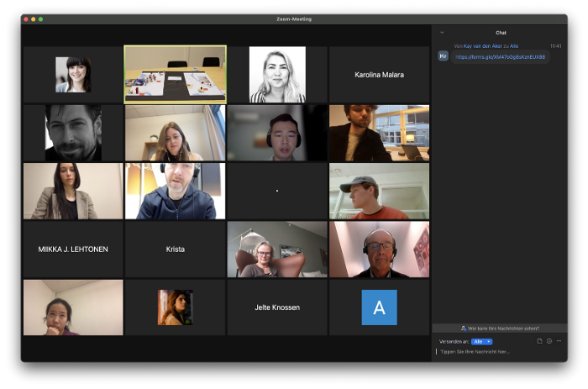Click the Kv sender avatar in chat
The height and width of the screenshot is (389, 588).
pos(444,56)
